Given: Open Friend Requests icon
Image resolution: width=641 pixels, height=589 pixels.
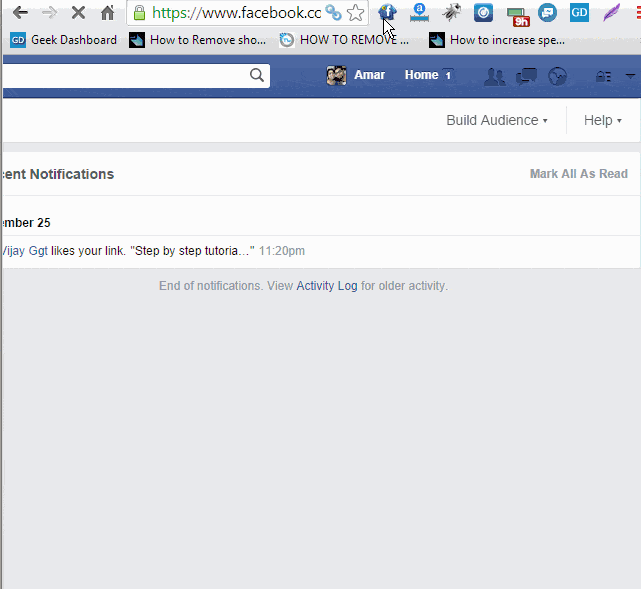Looking at the screenshot, I should click(495, 76).
